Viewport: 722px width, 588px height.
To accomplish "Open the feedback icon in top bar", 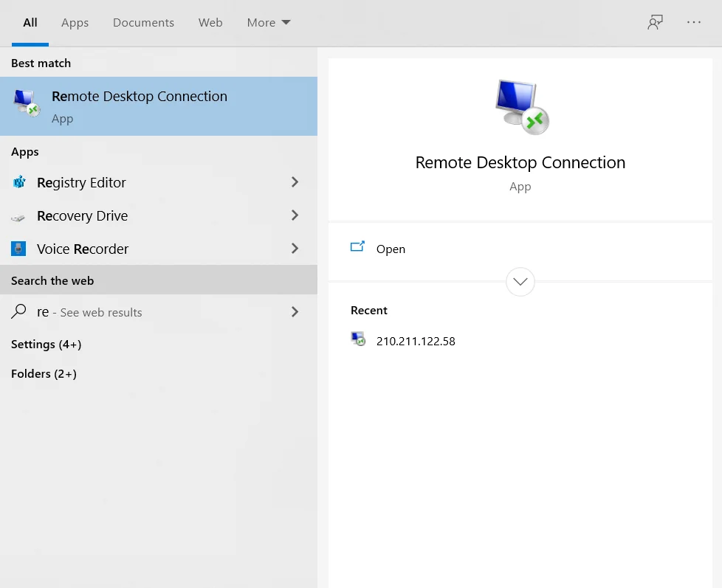I will point(656,22).
